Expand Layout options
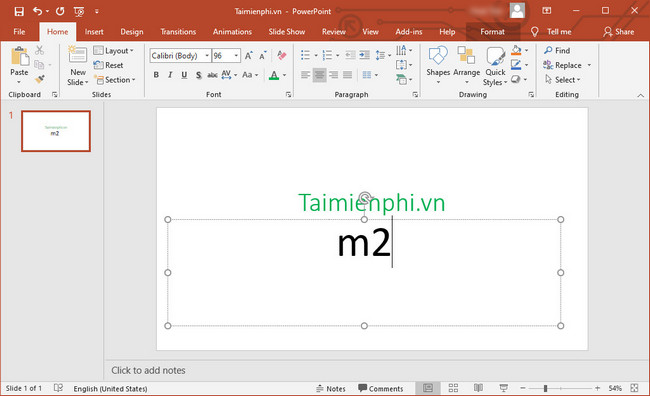The height and width of the screenshot is (396, 650). coord(114,51)
